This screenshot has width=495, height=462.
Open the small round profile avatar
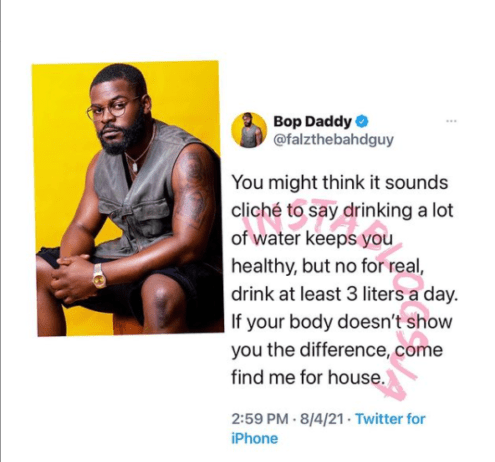tap(249, 130)
